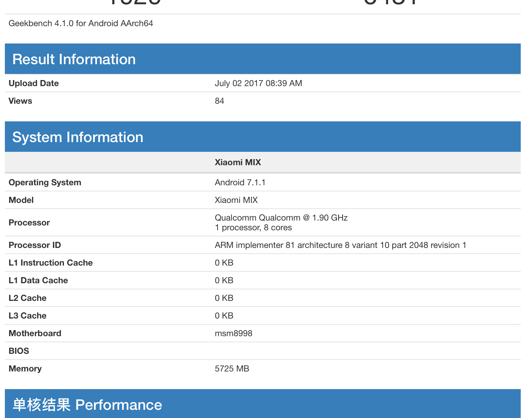Click the L1 Data Cache label
Viewport: 532px width, 418px height.
38,280
